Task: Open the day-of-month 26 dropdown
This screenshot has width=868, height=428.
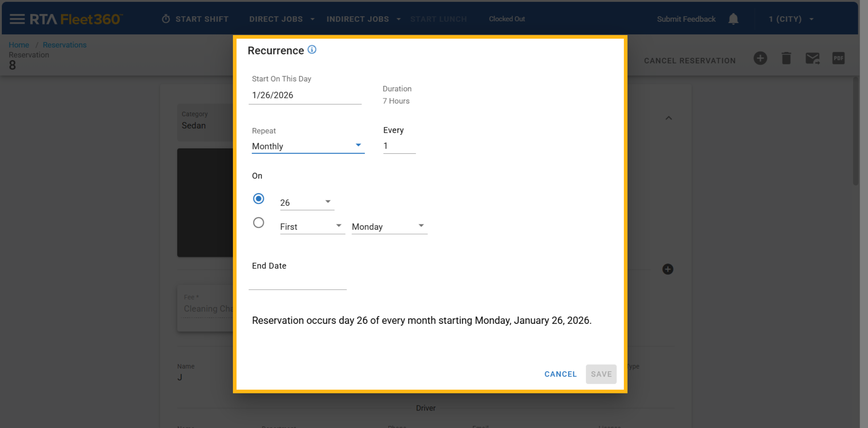Action: [x=307, y=203]
